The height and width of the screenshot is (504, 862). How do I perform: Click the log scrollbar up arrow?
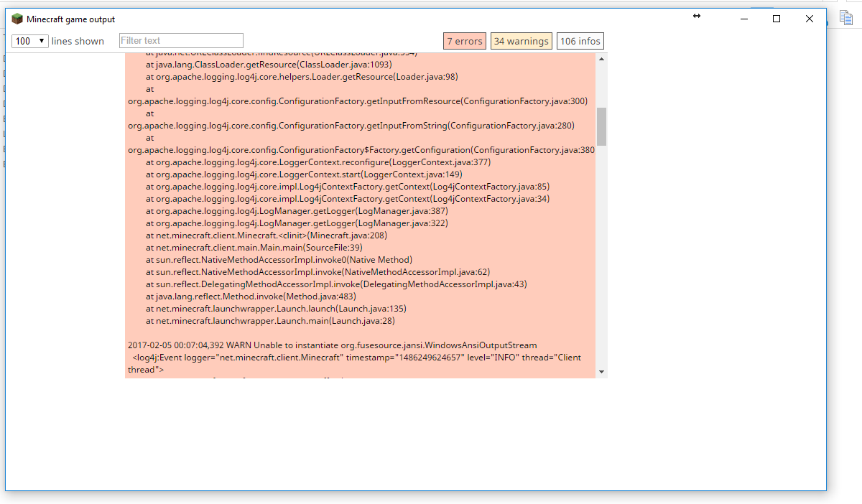601,59
